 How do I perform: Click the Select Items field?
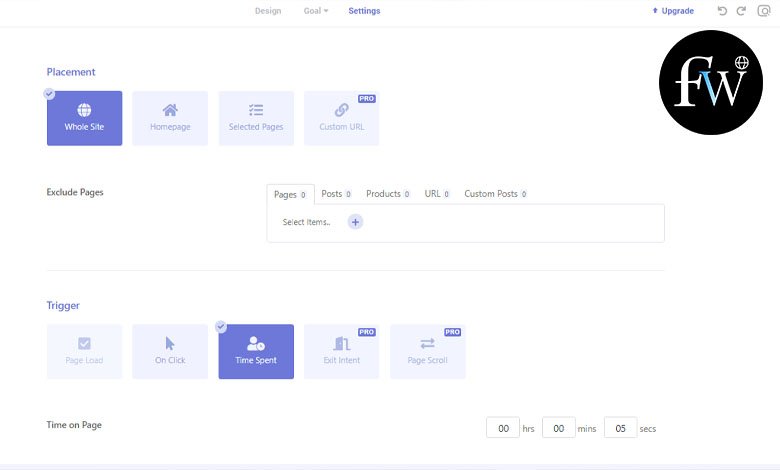point(306,222)
